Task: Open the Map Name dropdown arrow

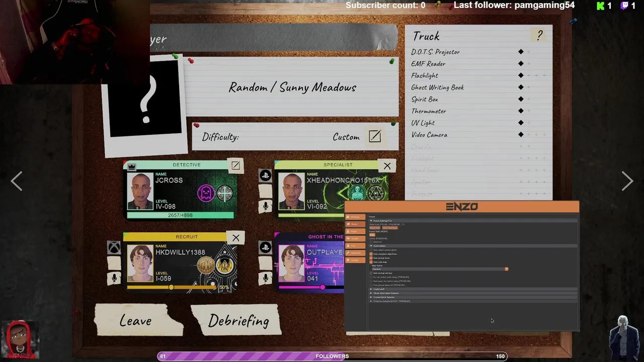Action: point(507,269)
